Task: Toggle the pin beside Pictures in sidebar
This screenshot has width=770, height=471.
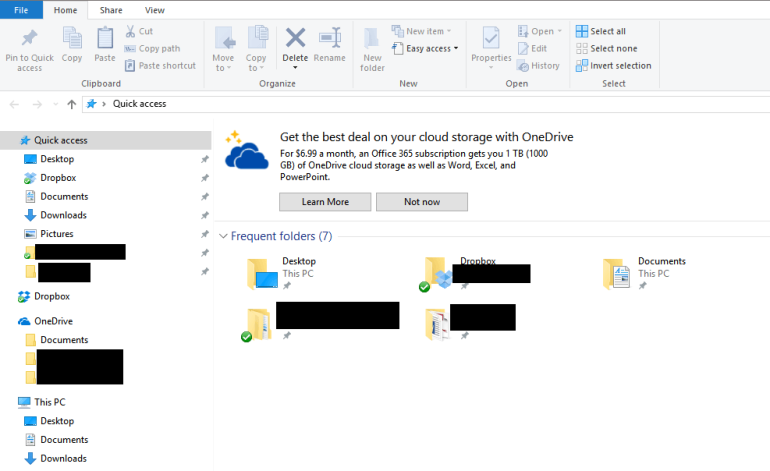Action: click(x=205, y=234)
